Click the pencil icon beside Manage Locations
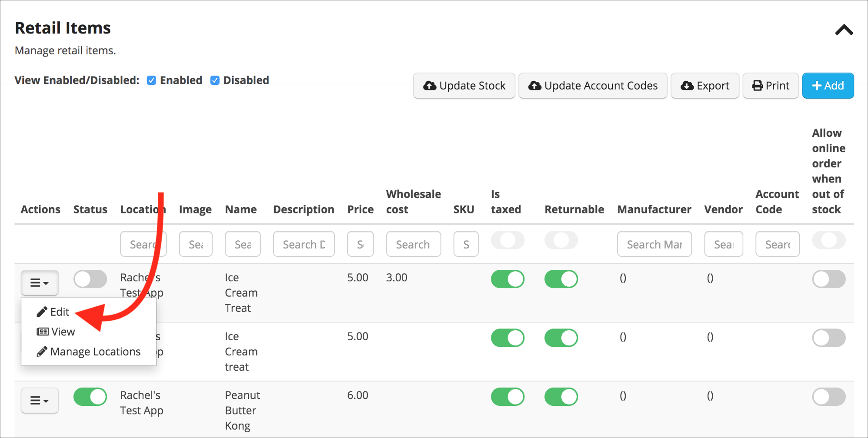This screenshot has width=868, height=438. [42, 351]
